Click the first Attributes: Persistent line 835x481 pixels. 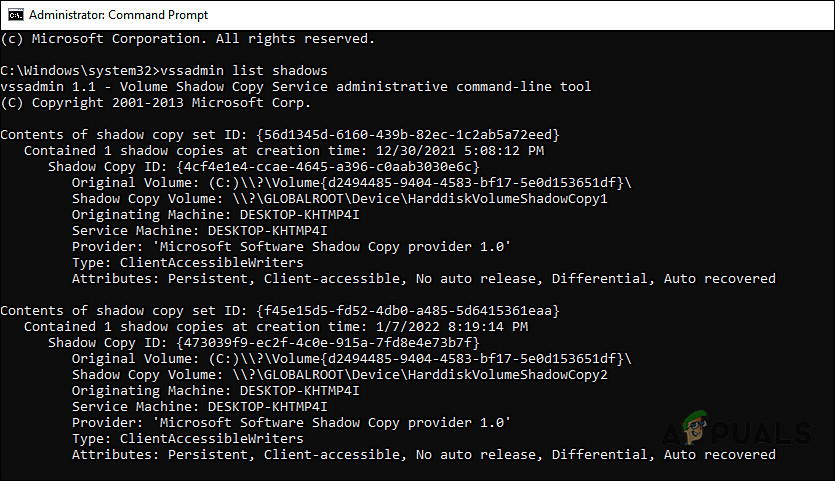[423, 279]
